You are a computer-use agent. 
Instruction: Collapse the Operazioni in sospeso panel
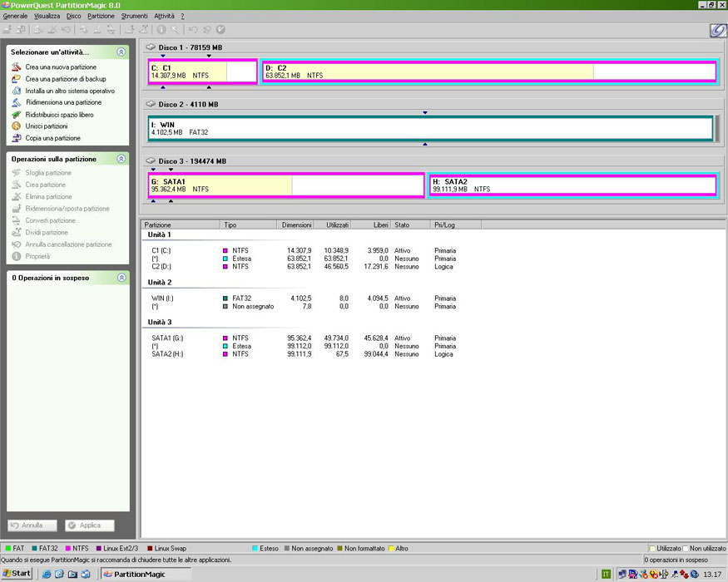click(121, 278)
